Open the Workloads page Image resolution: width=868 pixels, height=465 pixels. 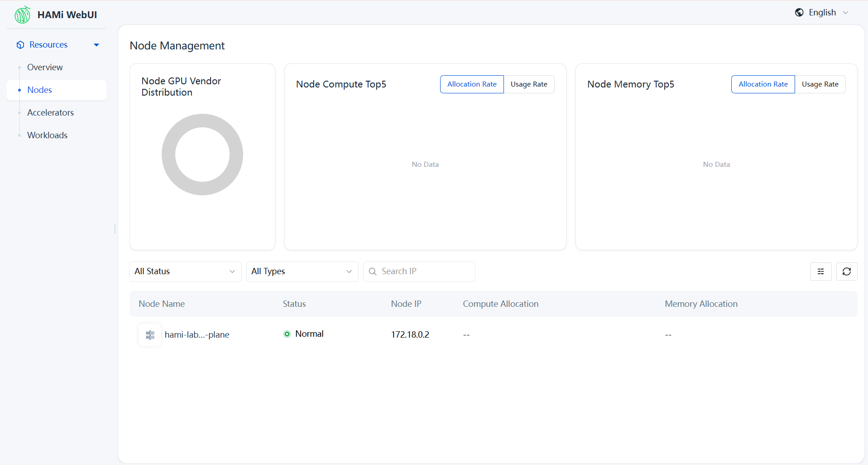click(47, 135)
